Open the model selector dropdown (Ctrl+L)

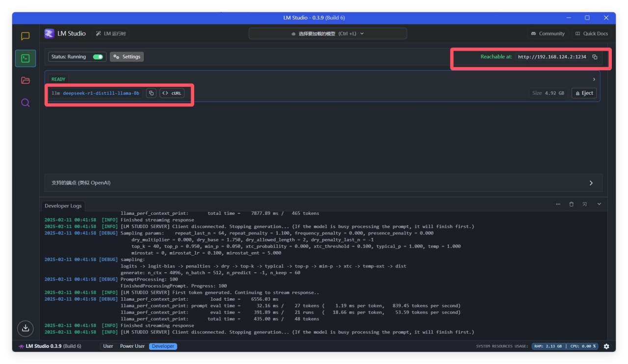tap(328, 33)
